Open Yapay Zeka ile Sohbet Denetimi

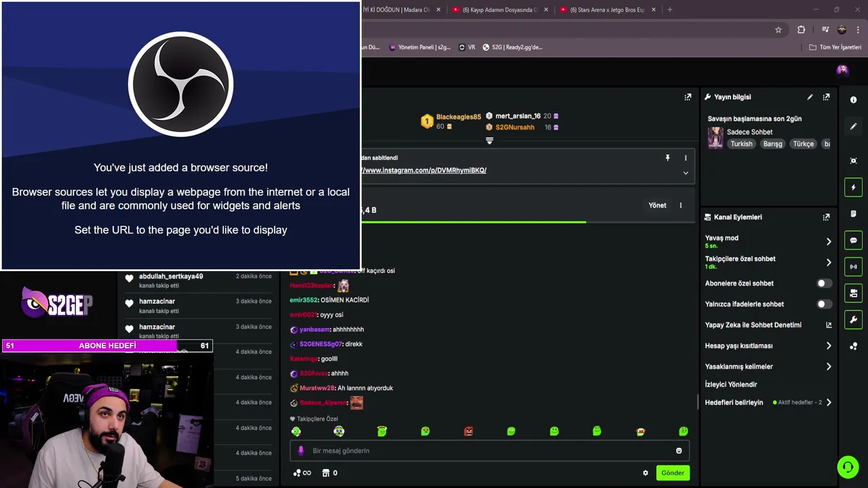click(x=768, y=325)
